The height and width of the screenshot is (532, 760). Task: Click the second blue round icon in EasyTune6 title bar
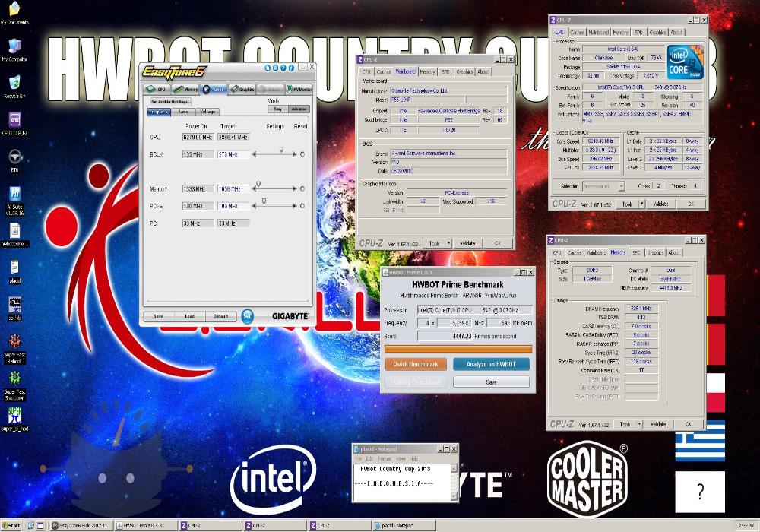click(275, 68)
